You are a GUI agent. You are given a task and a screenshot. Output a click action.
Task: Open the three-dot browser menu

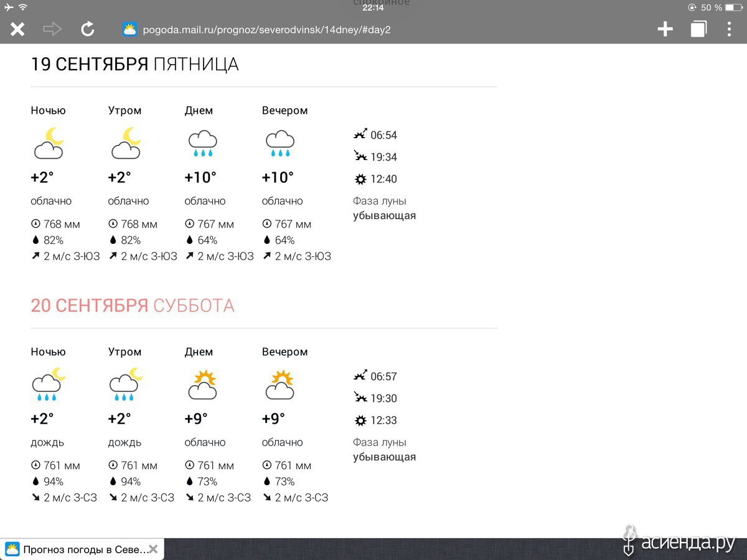click(729, 29)
